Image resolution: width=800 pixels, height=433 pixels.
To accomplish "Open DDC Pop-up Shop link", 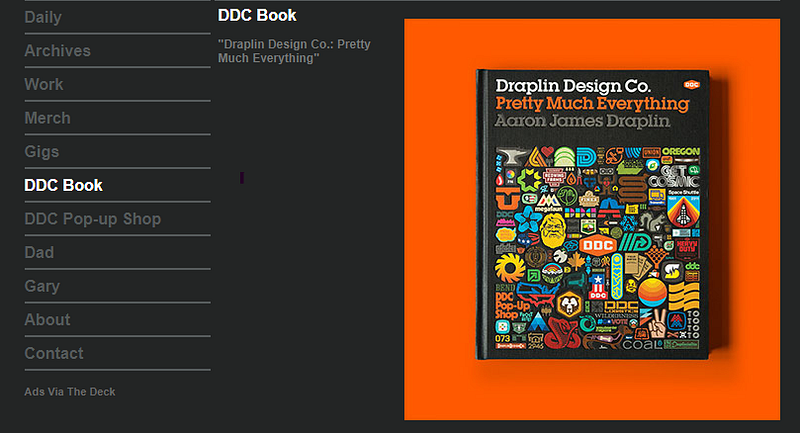I will 93,219.
